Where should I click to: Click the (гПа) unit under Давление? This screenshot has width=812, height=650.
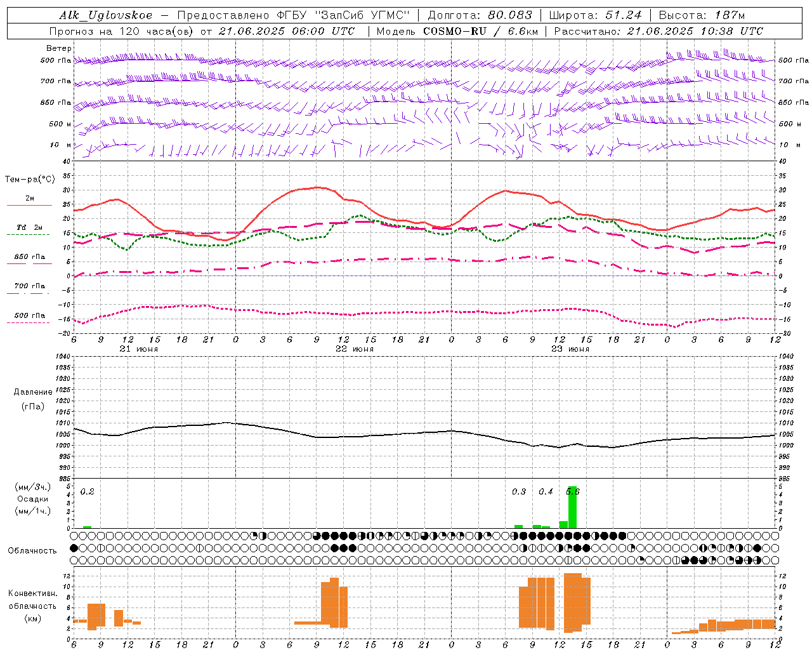pos(33,407)
